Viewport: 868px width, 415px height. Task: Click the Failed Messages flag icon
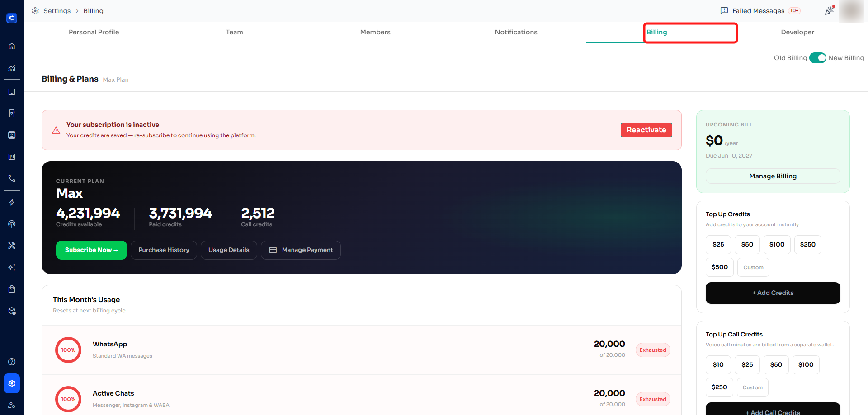point(724,11)
